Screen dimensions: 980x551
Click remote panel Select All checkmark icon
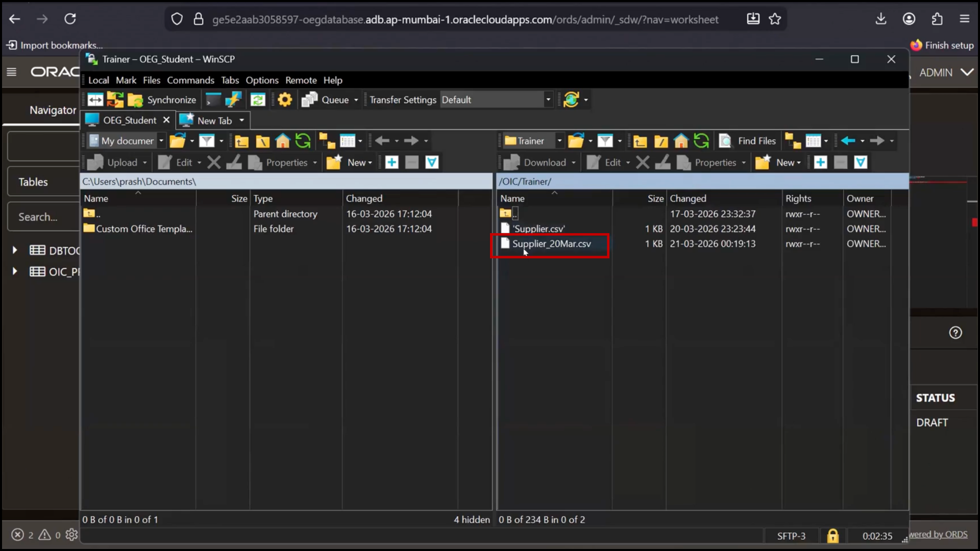[x=861, y=163]
